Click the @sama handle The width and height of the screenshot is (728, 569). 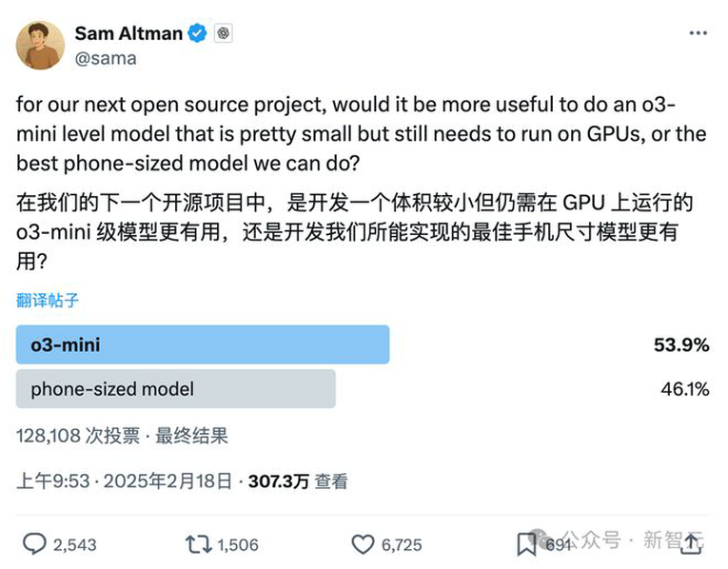(x=106, y=59)
